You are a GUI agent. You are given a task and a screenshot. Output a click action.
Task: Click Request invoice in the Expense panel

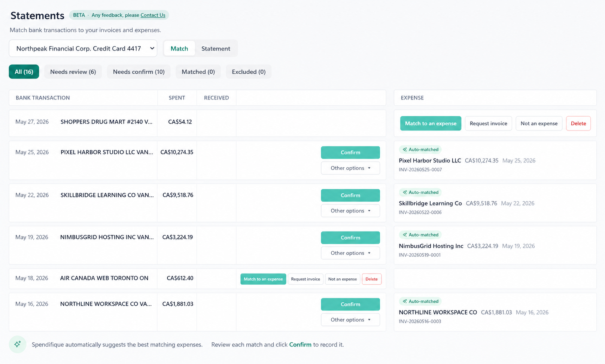click(488, 123)
